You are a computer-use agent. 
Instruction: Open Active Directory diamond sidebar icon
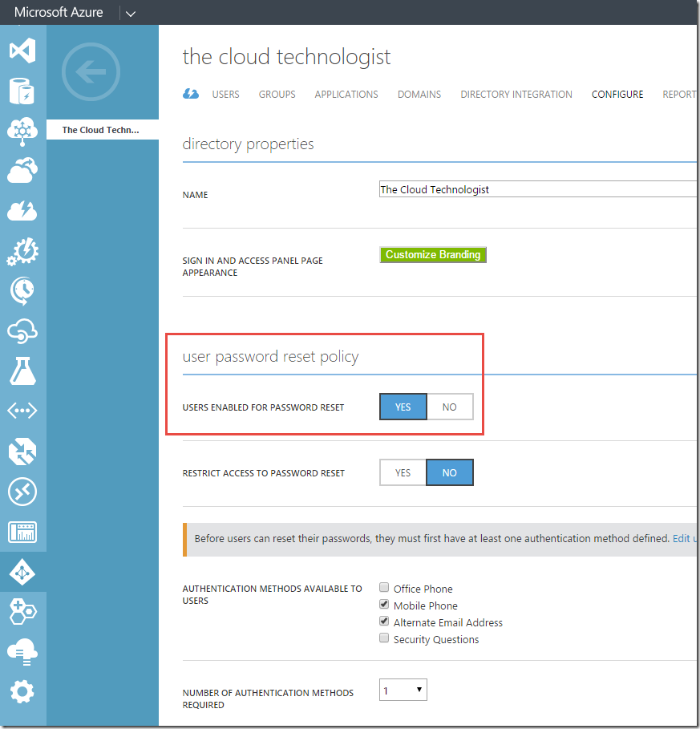pyautogui.click(x=22, y=573)
